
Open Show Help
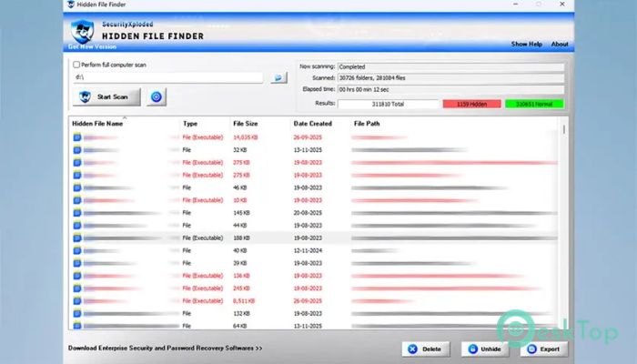[x=527, y=44]
